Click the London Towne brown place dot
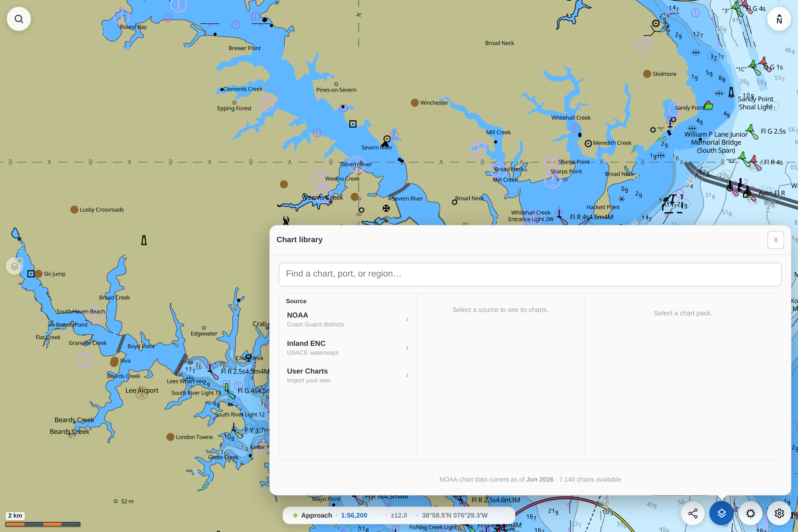The height and width of the screenshot is (532, 798). click(x=170, y=437)
